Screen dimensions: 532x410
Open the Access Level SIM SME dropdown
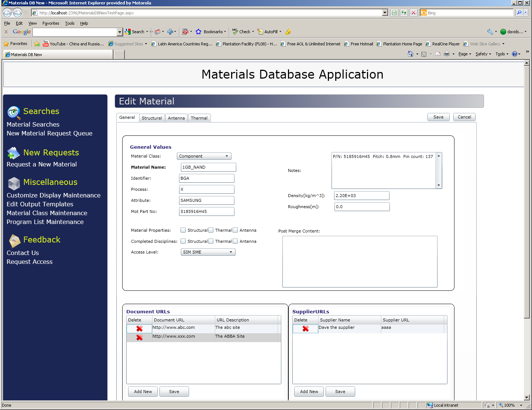[208, 252]
